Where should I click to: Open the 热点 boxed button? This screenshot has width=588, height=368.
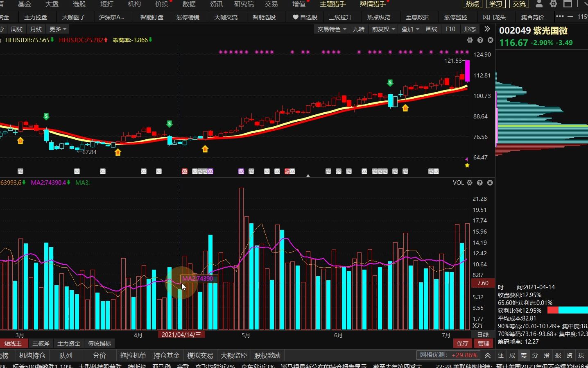[x=472, y=4]
